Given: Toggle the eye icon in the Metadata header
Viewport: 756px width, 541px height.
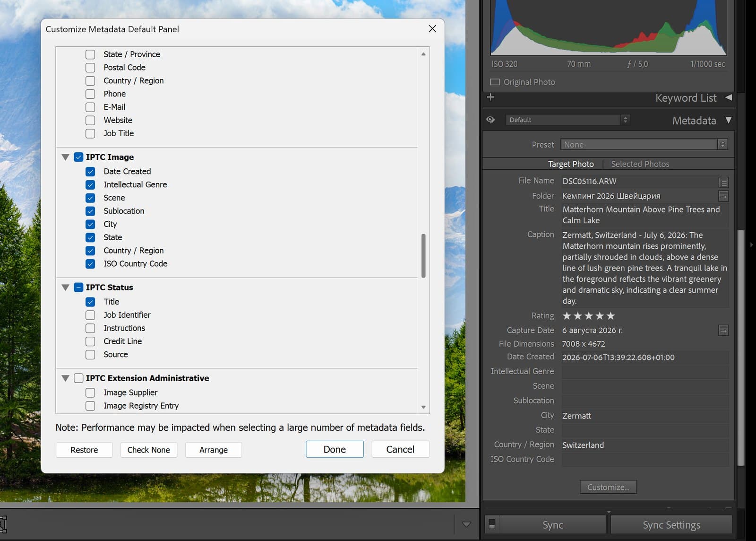Looking at the screenshot, I should (x=490, y=120).
